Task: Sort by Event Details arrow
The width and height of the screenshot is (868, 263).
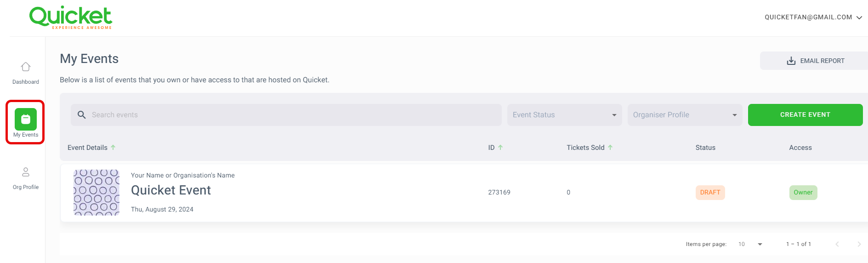Action: tap(113, 148)
